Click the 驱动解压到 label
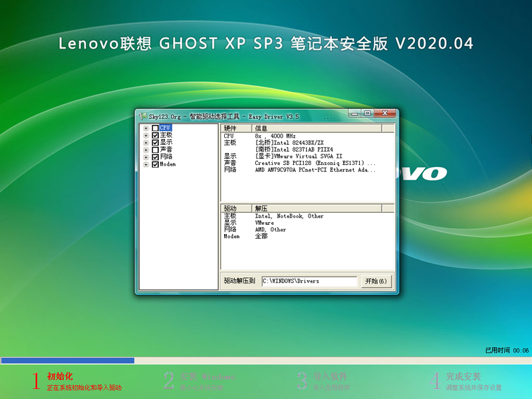 tap(239, 281)
